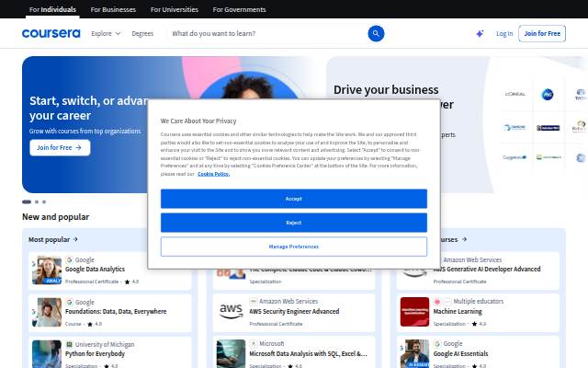Accept cookies in the privacy dialog

(x=294, y=199)
